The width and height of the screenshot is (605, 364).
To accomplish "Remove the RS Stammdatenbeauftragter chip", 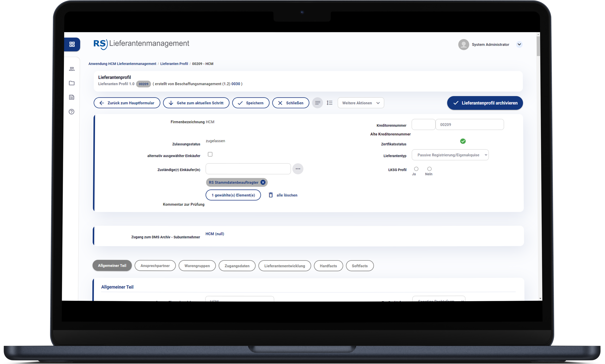I will pos(263,182).
